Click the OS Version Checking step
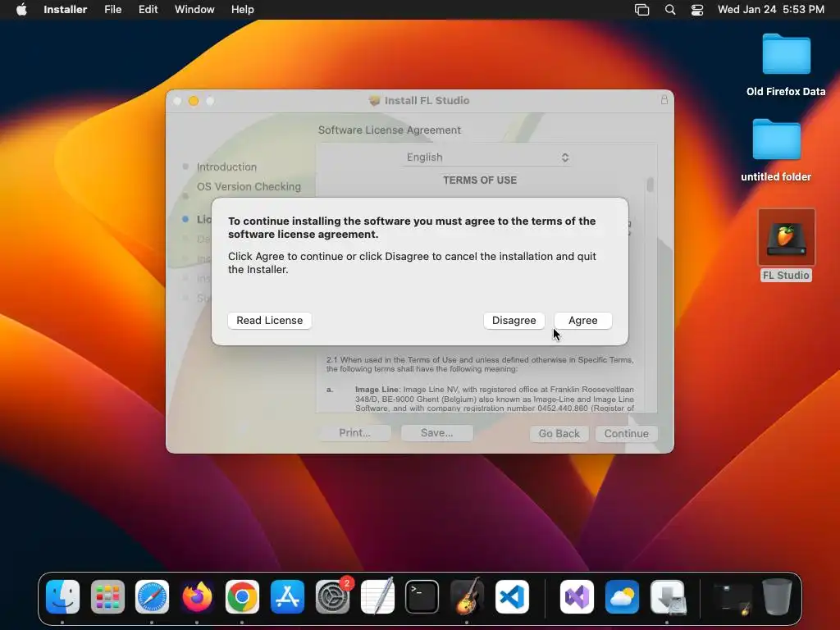 [x=249, y=186]
